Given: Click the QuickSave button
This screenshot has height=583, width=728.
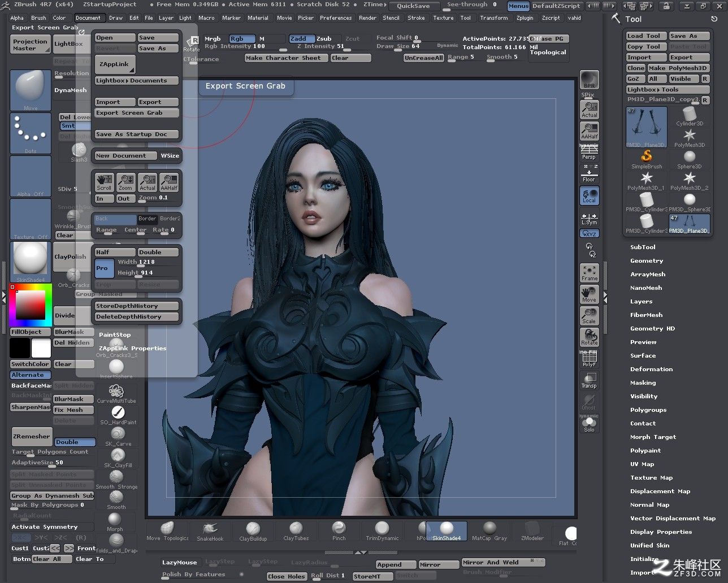Looking at the screenshot, I should coord(413,6).
